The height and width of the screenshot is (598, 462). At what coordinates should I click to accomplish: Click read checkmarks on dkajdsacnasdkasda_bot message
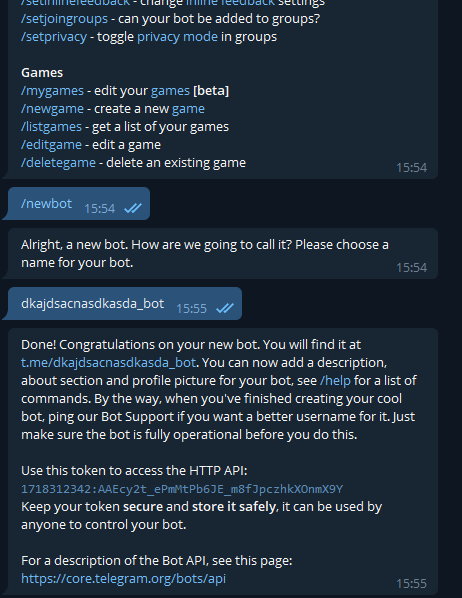(x=225, y=308)
